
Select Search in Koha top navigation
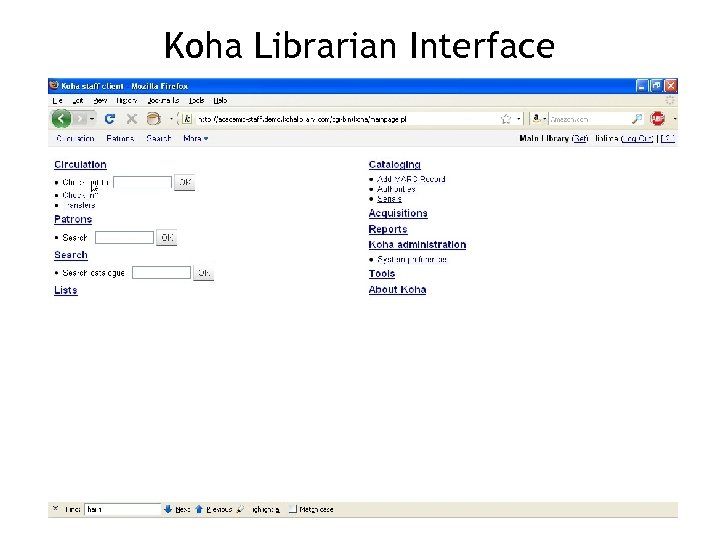(x=158, y=138)
